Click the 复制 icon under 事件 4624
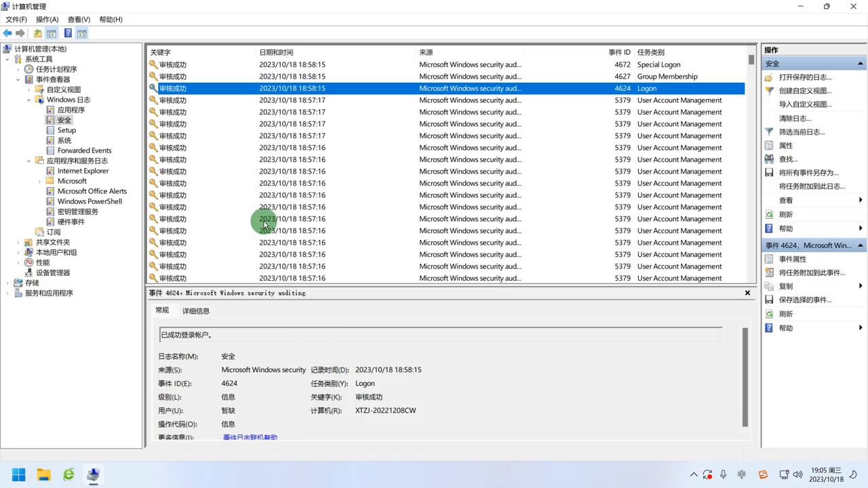 click(769, 285)
